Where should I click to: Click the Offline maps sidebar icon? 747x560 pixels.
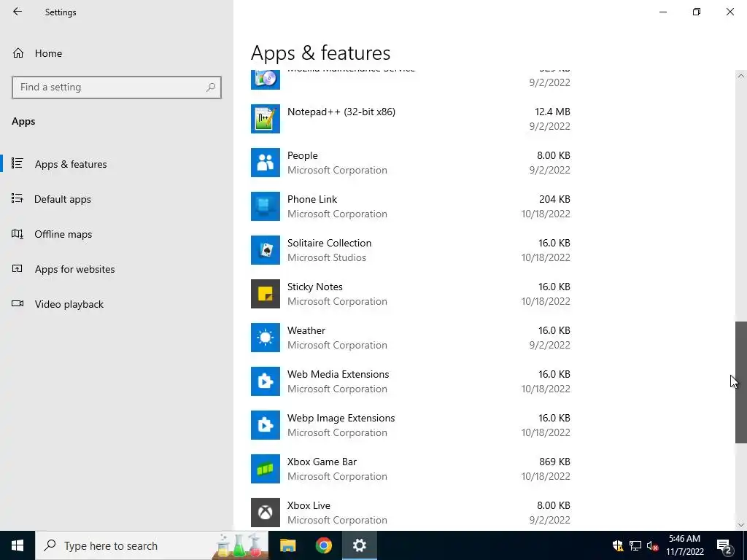(x=18, y=234)
